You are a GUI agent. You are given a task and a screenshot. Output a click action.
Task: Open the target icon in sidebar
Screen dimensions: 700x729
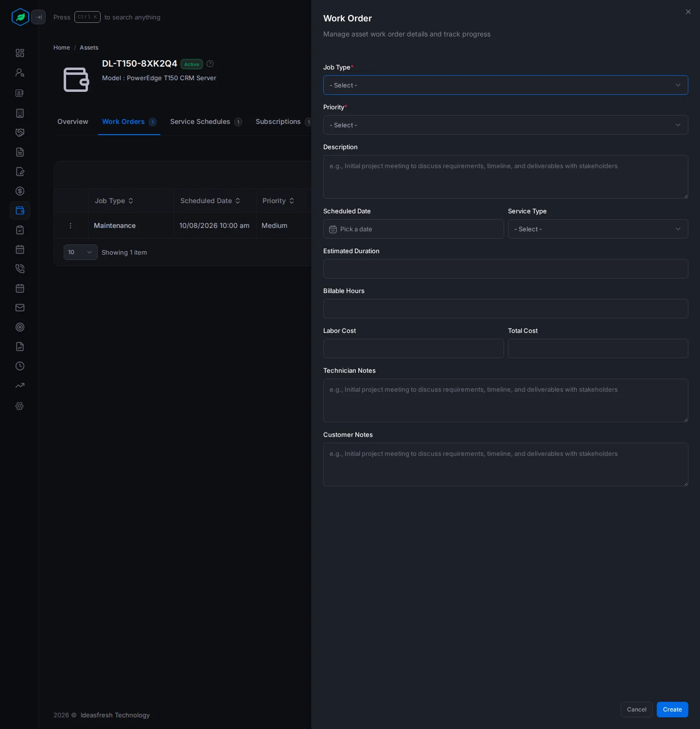point(20,327)
